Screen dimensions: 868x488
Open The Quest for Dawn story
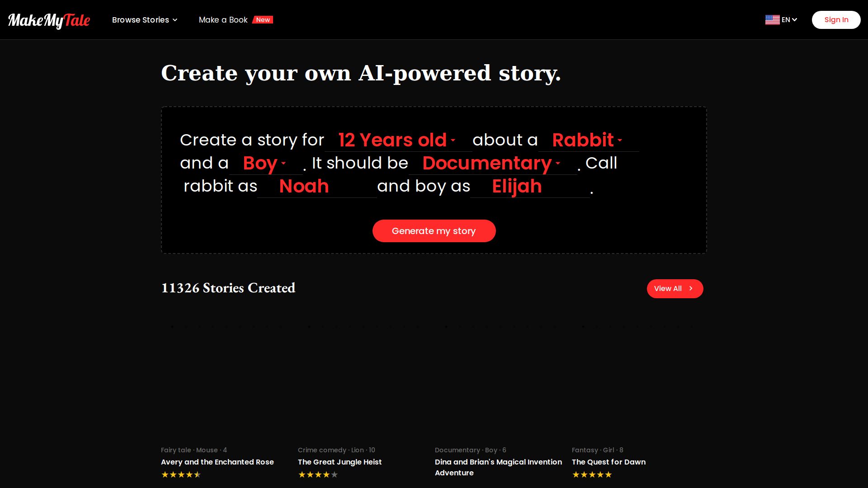609,462
